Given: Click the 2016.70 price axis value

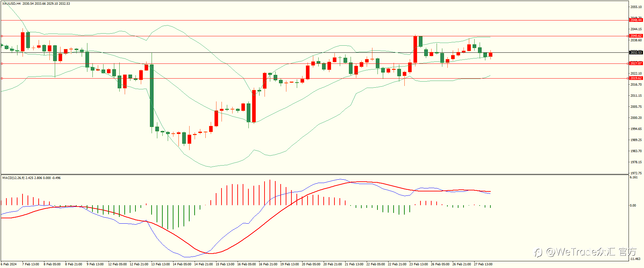Looking at the screenshot, I should 636,85.
